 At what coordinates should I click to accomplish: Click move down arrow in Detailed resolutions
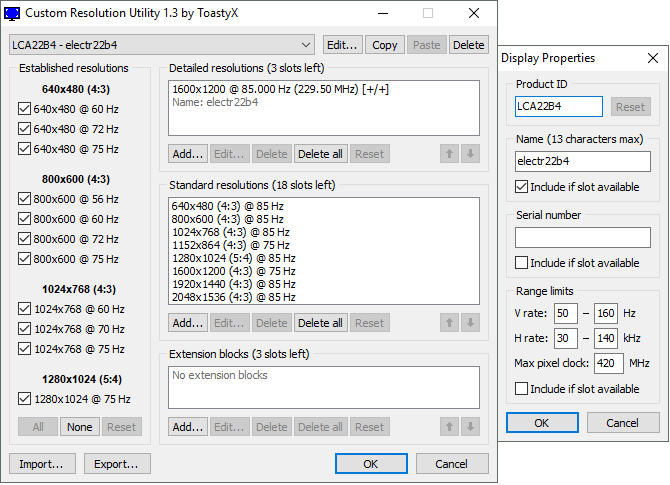[471, 154]
